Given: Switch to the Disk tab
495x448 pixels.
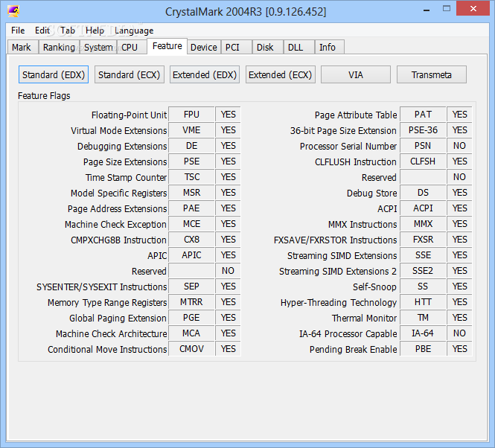Looking at the screenshot, I should [267, 48].
